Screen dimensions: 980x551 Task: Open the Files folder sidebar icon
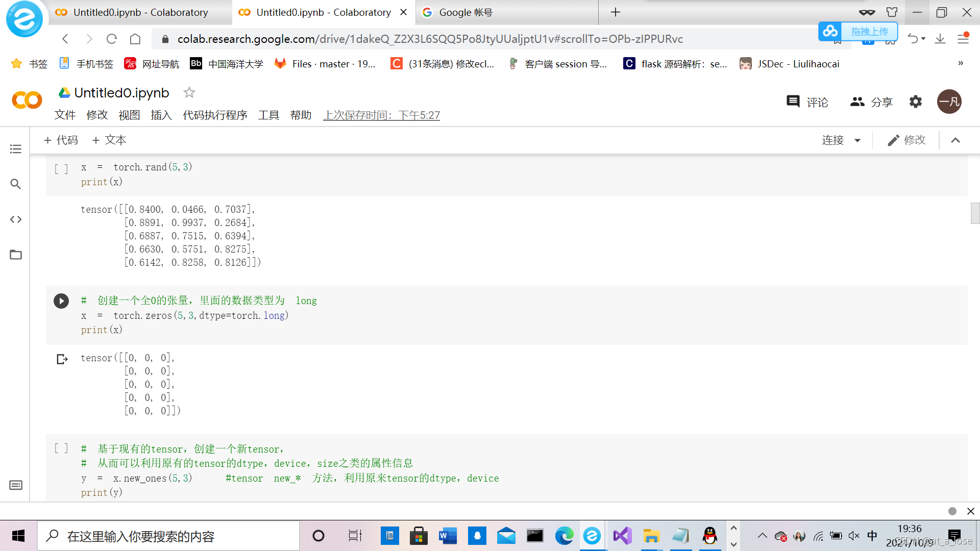[16, 255]
